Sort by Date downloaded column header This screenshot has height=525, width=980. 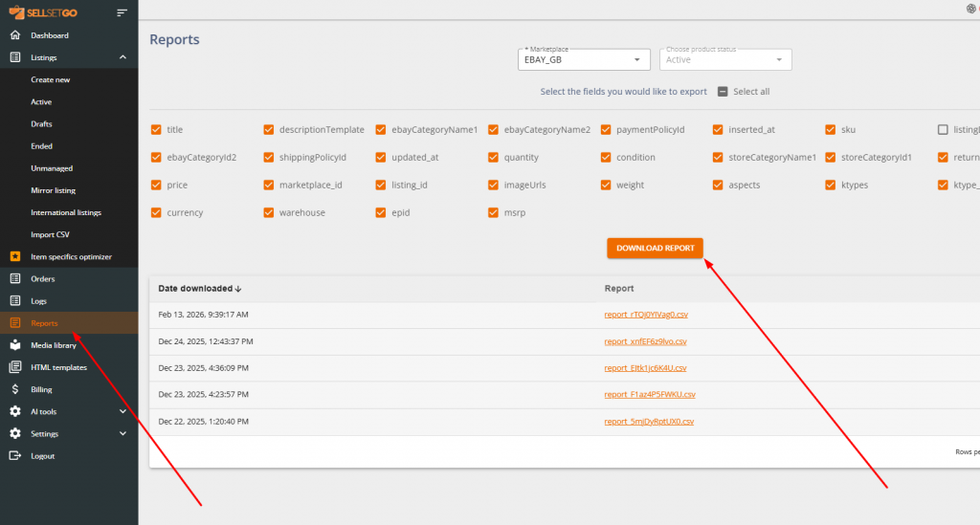click(x=199, y=288)
